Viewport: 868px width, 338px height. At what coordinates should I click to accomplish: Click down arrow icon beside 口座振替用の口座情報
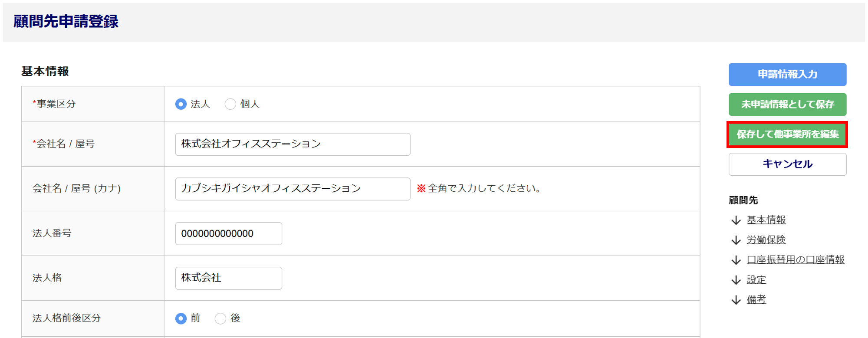pyautogui.click(x=736, y=260)
